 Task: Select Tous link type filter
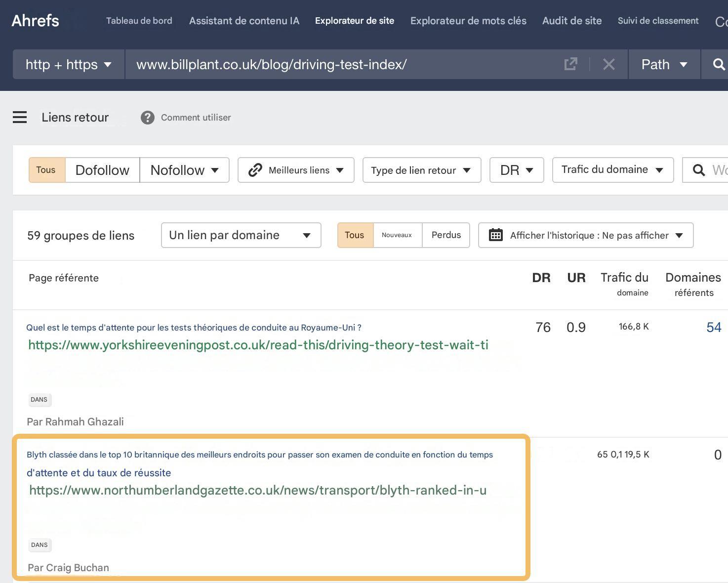click(47, 170)
